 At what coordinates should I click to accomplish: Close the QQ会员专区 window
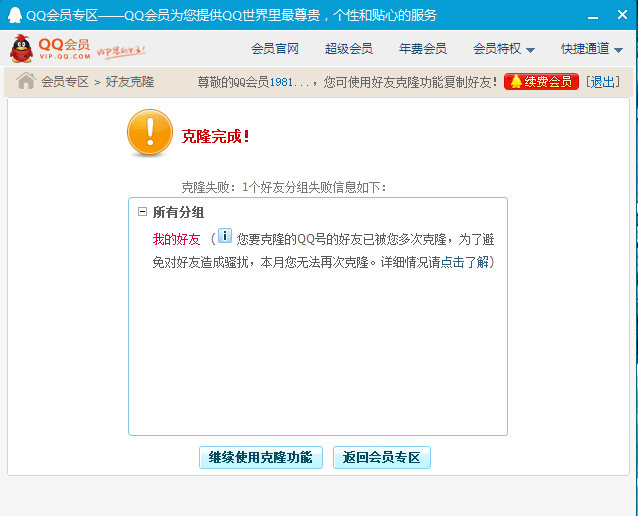coord(622,15)
